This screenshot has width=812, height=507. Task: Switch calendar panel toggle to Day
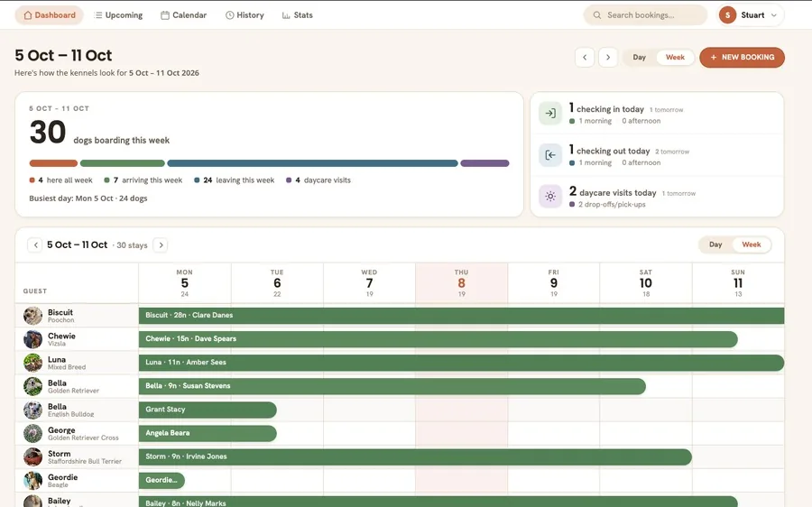[715, 244]
